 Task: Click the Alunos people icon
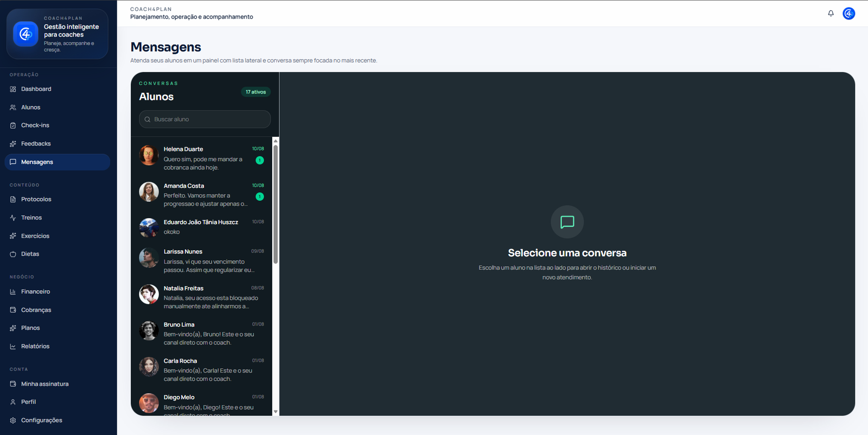point(13,108)
